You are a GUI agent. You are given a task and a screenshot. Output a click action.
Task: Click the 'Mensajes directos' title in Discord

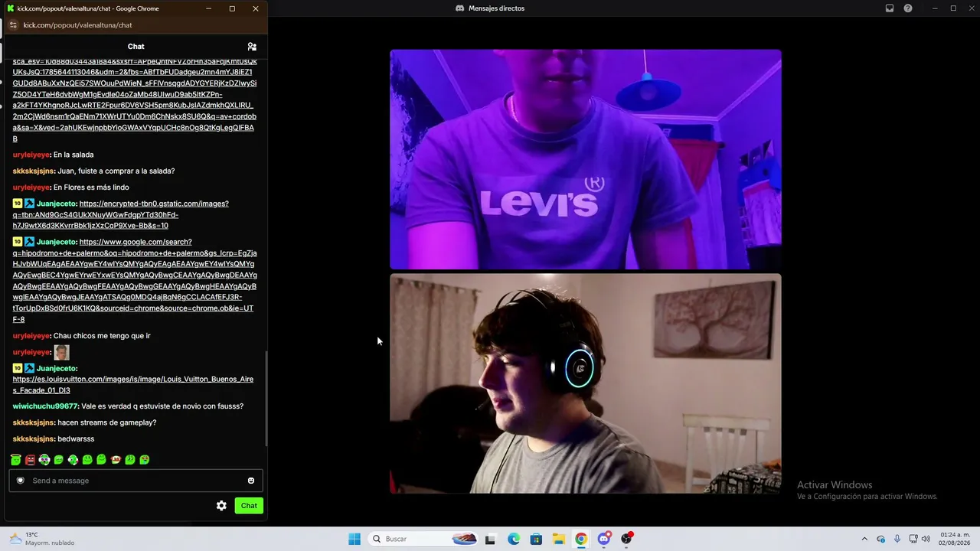pyautogui.click(x=496, y=8)
